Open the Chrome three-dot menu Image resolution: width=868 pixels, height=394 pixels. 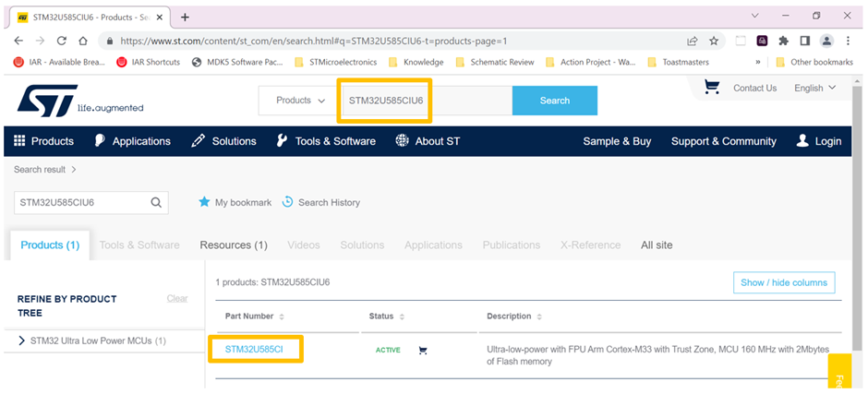[x=848, y=41]
